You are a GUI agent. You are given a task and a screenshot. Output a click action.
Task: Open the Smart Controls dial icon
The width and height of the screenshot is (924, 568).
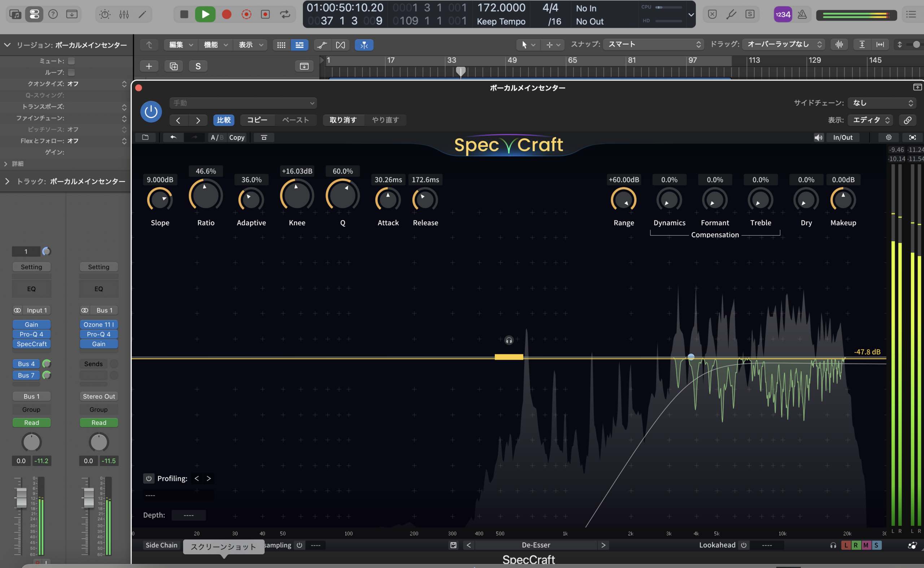pyautogui.click(x=105, y=14)
